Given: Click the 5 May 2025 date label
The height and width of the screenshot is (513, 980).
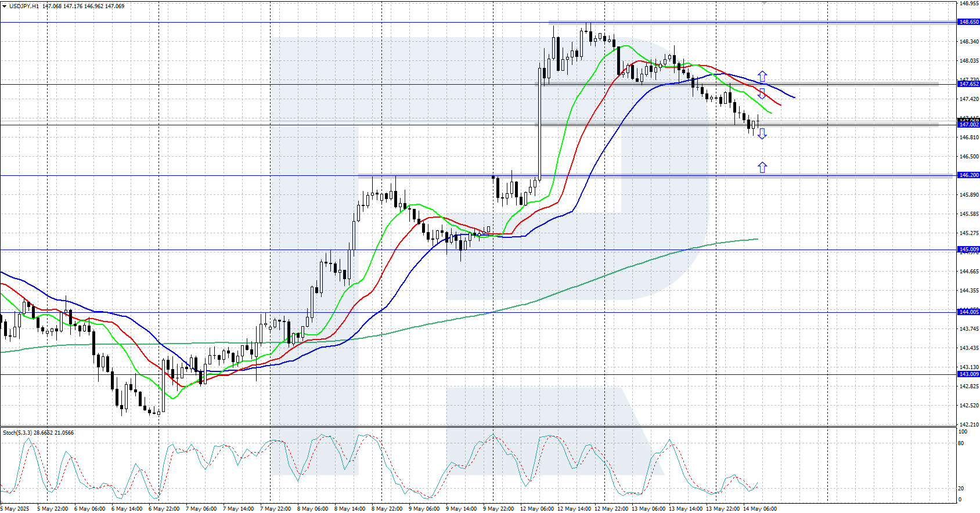Looking at the screenshot, I should 15,509.
